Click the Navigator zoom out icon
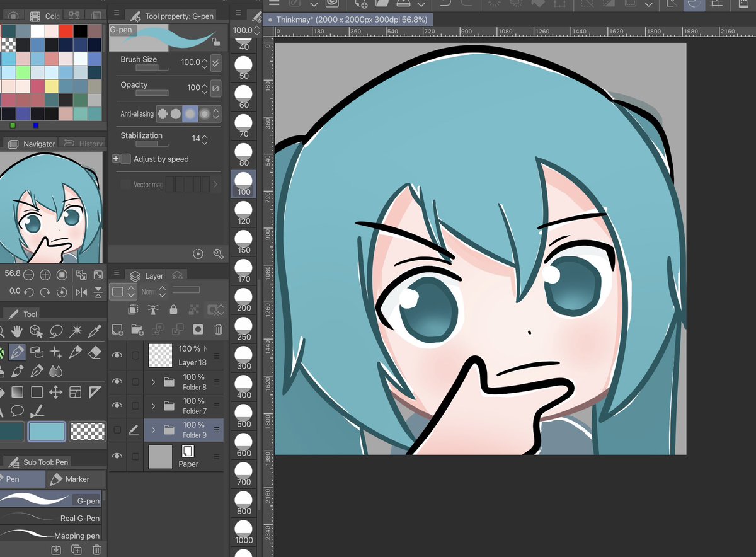Screen dimensions: 756x557 pyautogui.click(x=29, y=275)
